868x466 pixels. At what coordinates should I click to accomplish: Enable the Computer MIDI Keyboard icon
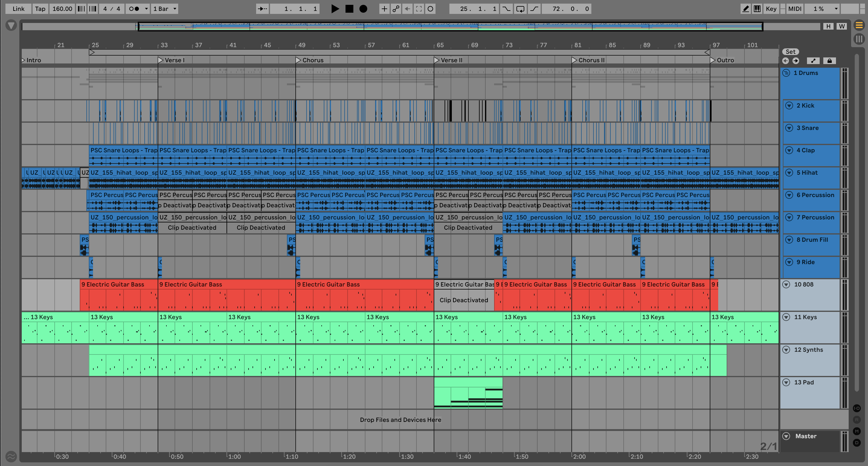pos(757,9)
